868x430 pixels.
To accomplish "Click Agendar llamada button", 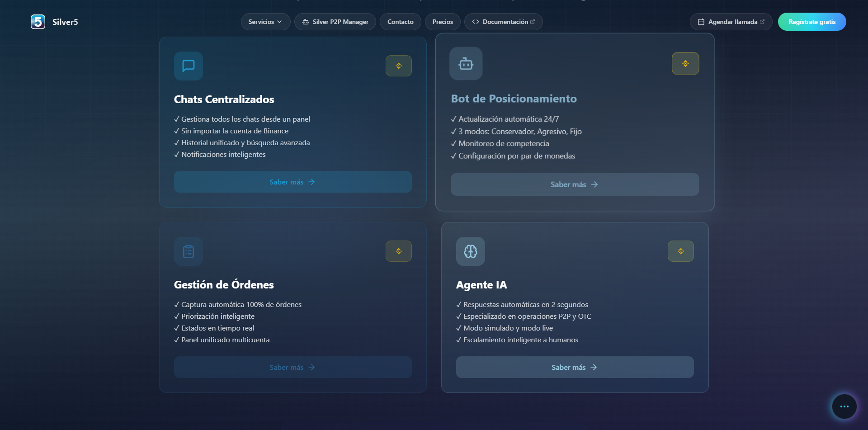I will coord(731,22).
